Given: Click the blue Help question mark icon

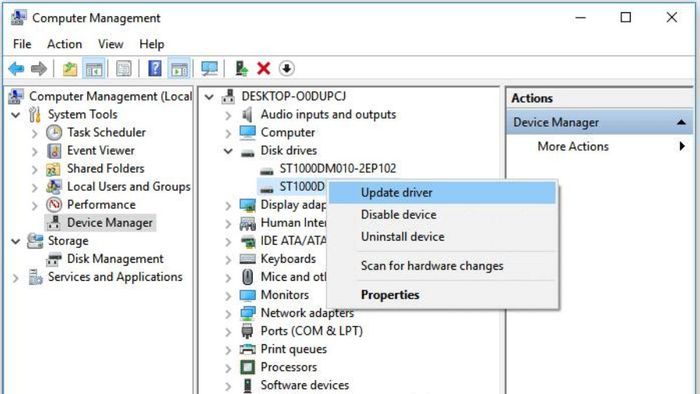Looking at the screenshot, I should [x=154, y=69].
